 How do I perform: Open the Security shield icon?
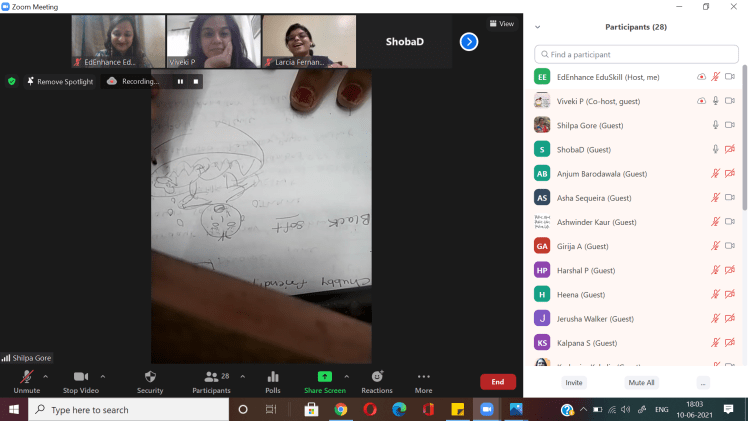pyautogui.click(x=150, y=377)
